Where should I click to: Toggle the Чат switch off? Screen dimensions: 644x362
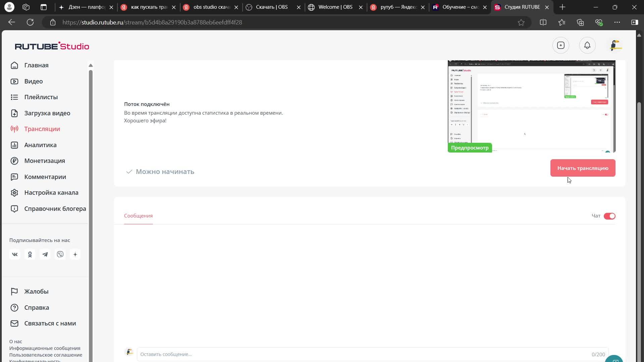(609, 216)
